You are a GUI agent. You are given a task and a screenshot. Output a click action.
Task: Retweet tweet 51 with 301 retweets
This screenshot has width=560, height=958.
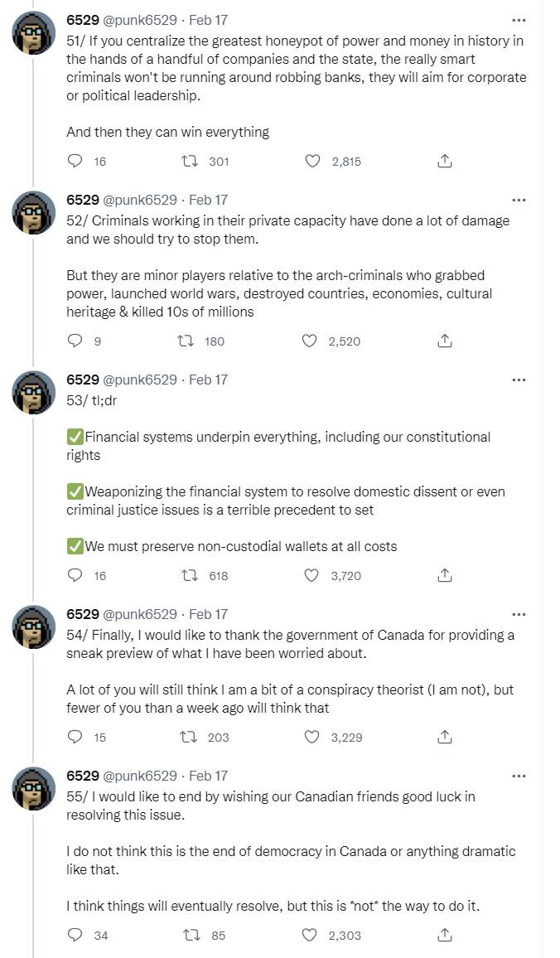click(188, 162)
